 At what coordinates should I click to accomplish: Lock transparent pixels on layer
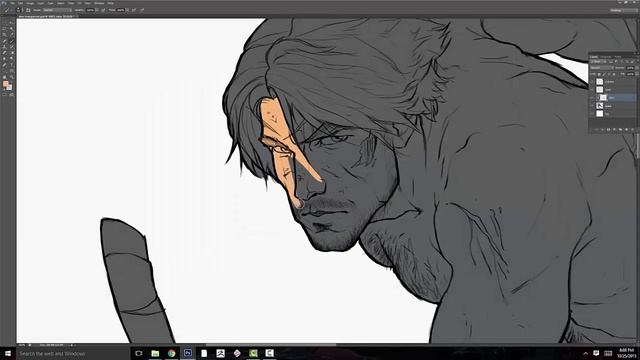[599, 74]
